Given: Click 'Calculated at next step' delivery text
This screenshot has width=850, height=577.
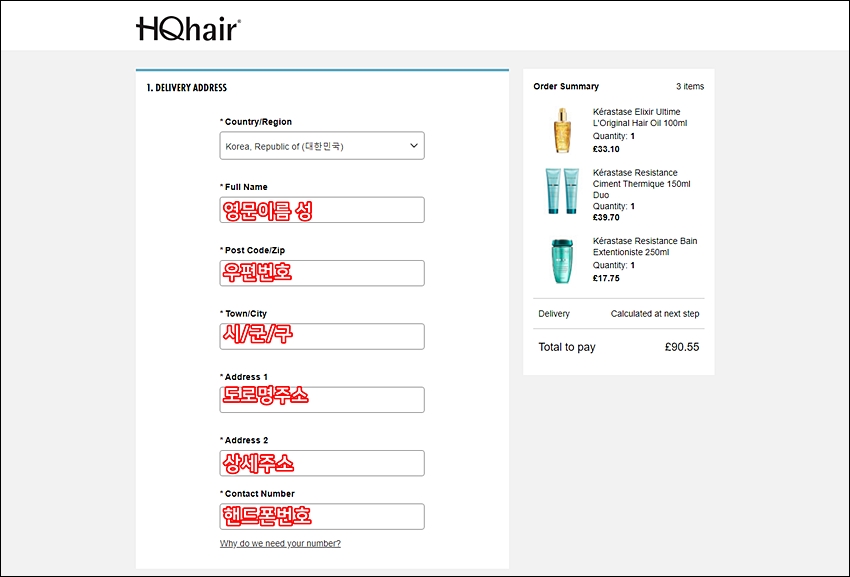Looking at the screenshot, I should tap(655, 314).
